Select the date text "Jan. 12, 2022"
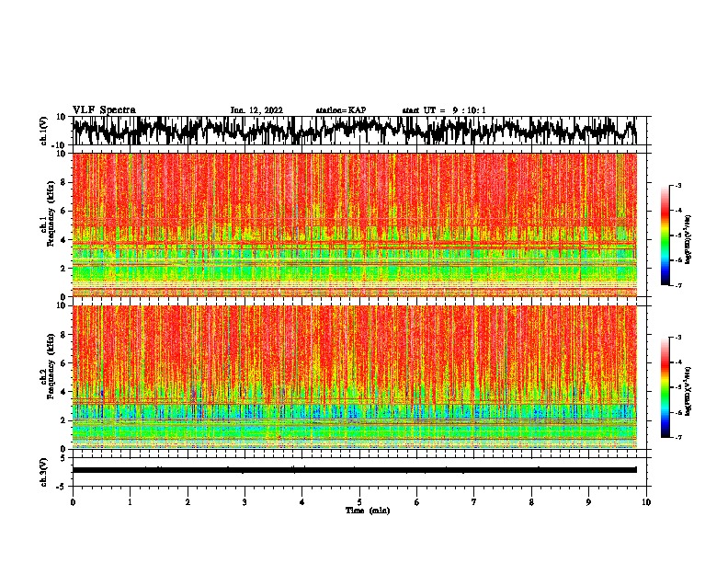The height and width of the screenshot is (563, 728). (x=256, y=110)
